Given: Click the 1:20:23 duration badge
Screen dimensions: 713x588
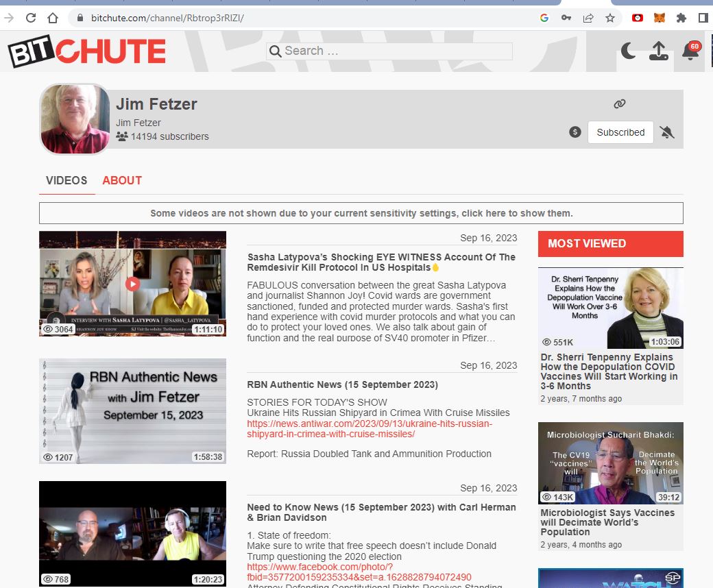Looking at the screenshot, I should coord(208,579).
